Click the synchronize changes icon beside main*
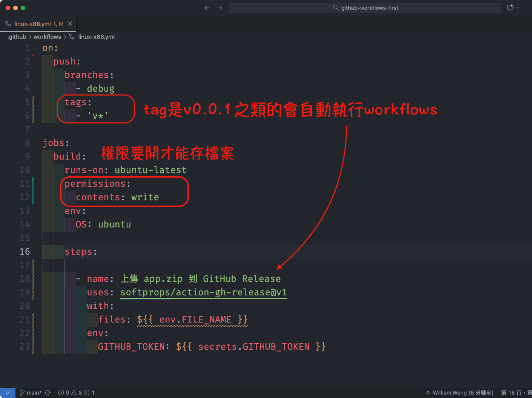This screenshot has width=532, height=398. pos(48,393)
